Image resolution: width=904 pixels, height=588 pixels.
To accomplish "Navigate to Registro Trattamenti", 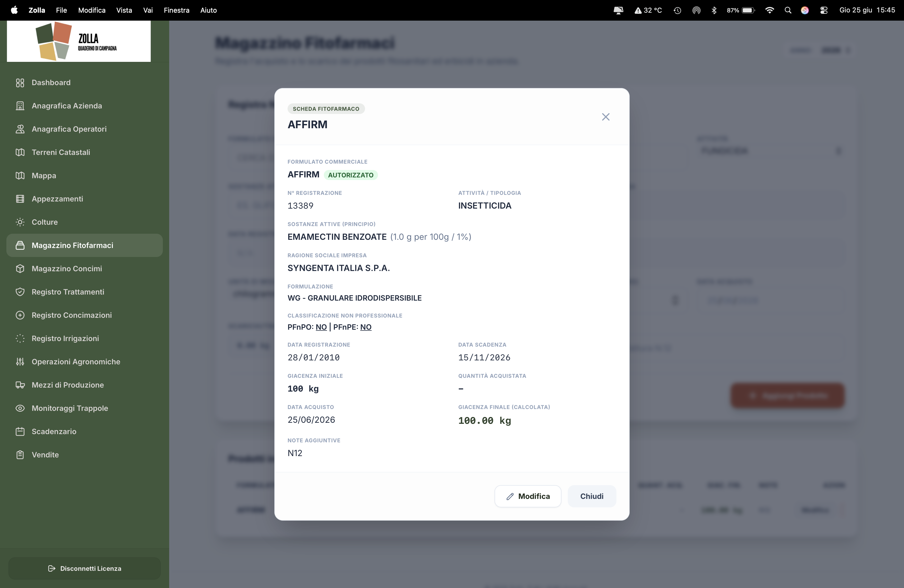I will [x=84, y=292].
